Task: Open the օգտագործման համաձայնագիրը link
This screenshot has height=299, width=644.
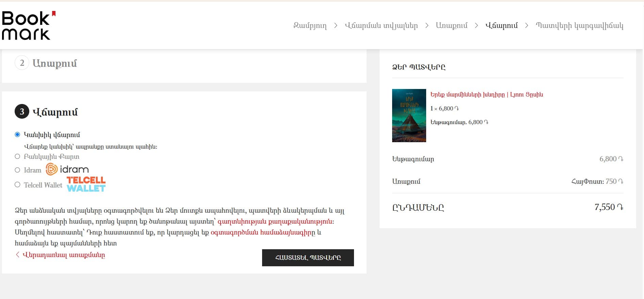Action: 263,233
